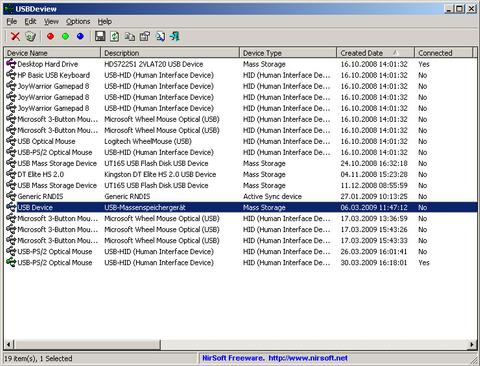Refresh the device list using toolbar icon

[x=115, y=36]
